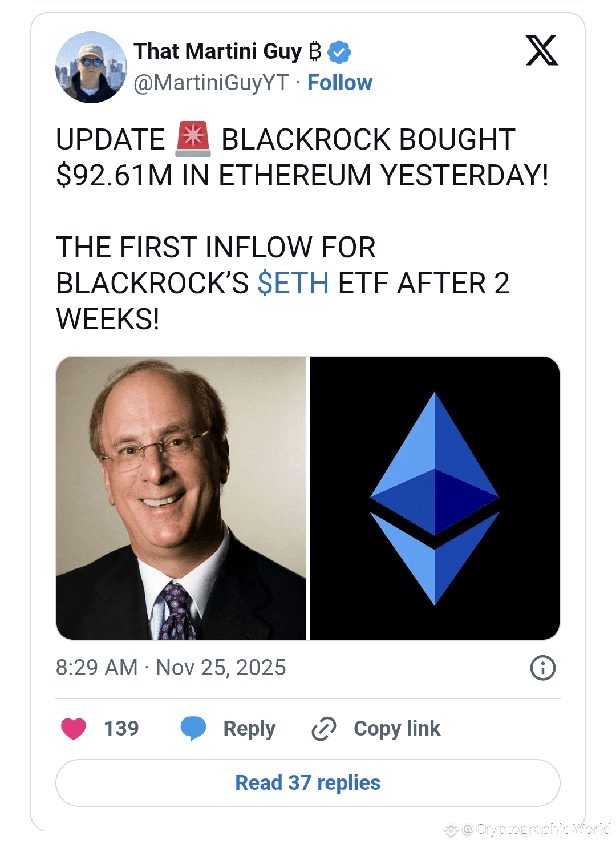Click the @MartiniGuyYT handle

tap(211, 83)
